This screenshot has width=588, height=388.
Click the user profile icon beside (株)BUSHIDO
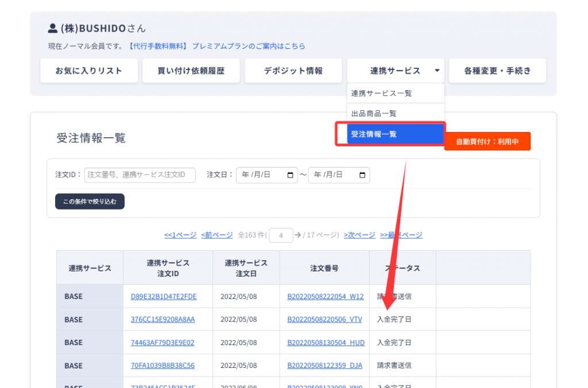pyautogui.click(x=53, y=28)
